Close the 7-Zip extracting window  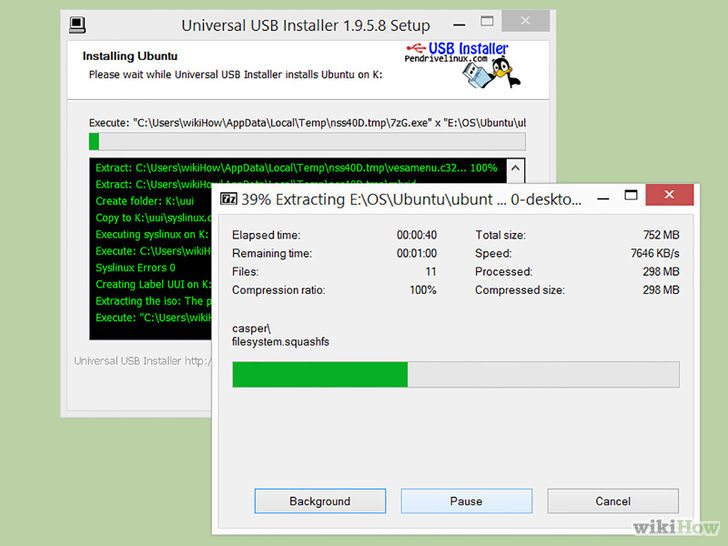click(669, 195)
